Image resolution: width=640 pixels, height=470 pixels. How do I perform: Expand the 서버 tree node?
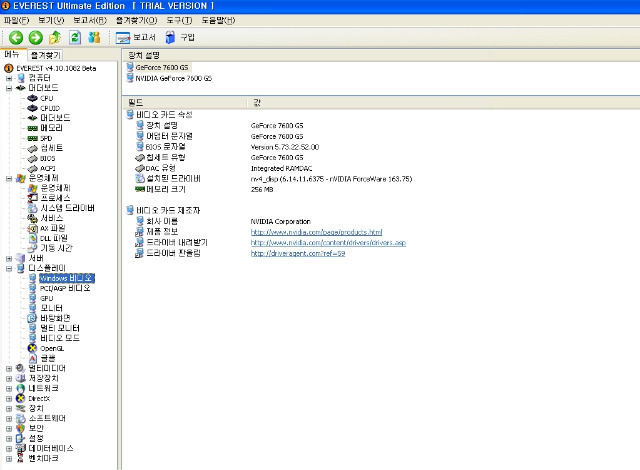[9, 258]
